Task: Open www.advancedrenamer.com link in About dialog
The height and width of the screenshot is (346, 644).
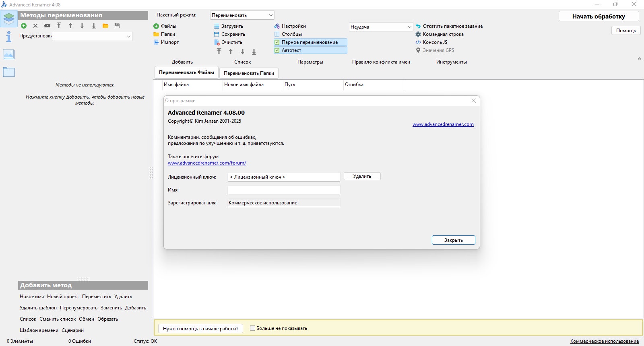Action: pos(443,124)
